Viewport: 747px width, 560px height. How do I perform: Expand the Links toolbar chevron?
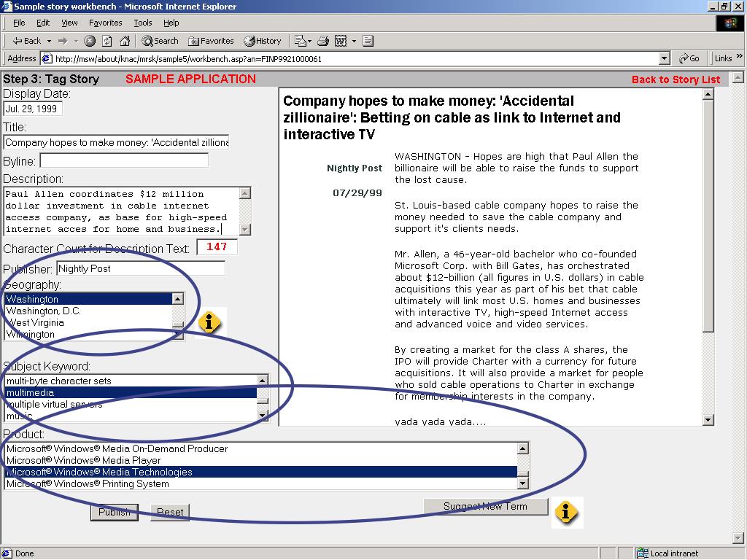740,56
